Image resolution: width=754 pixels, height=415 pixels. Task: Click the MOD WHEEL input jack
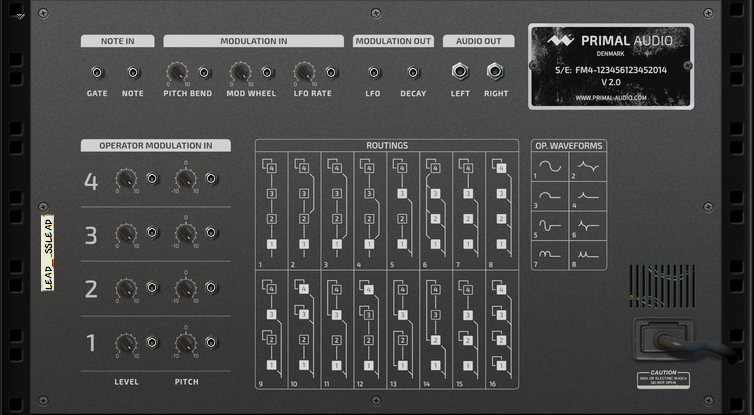[x=267, y=73]
